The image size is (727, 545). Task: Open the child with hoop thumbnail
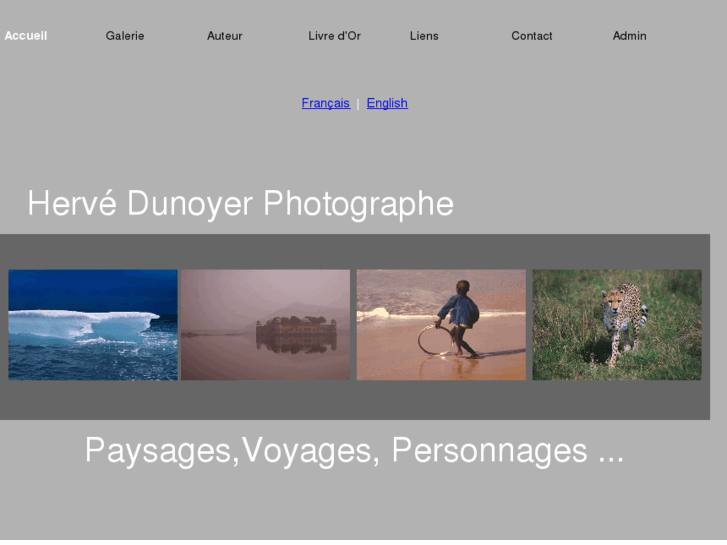(441, 325)
